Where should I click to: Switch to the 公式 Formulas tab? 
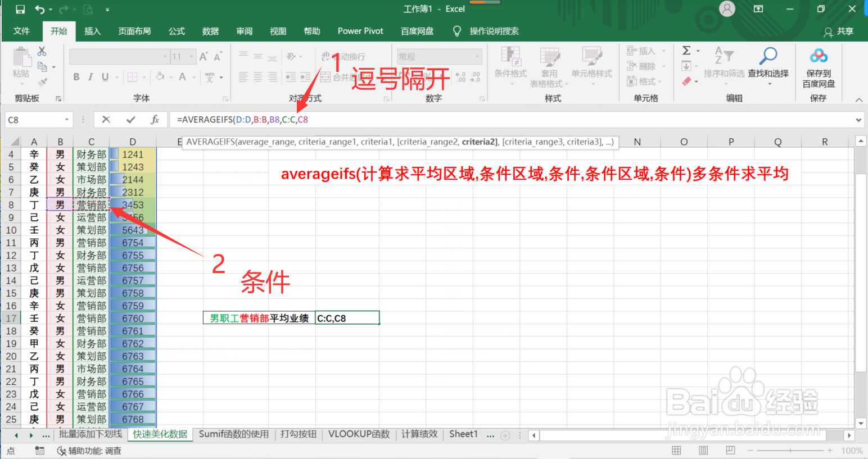tap(177, 31)
